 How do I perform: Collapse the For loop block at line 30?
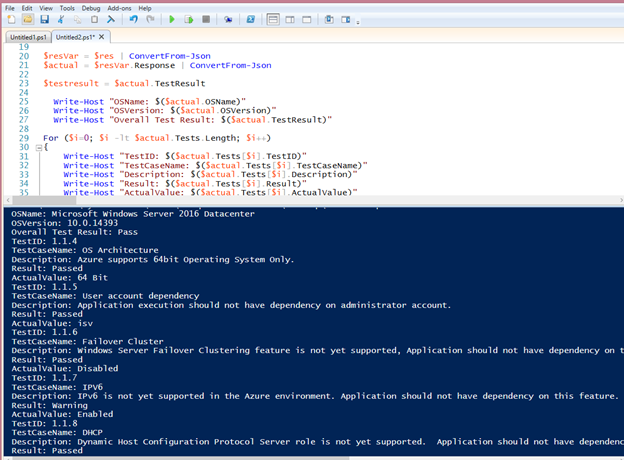coord(39,148)
